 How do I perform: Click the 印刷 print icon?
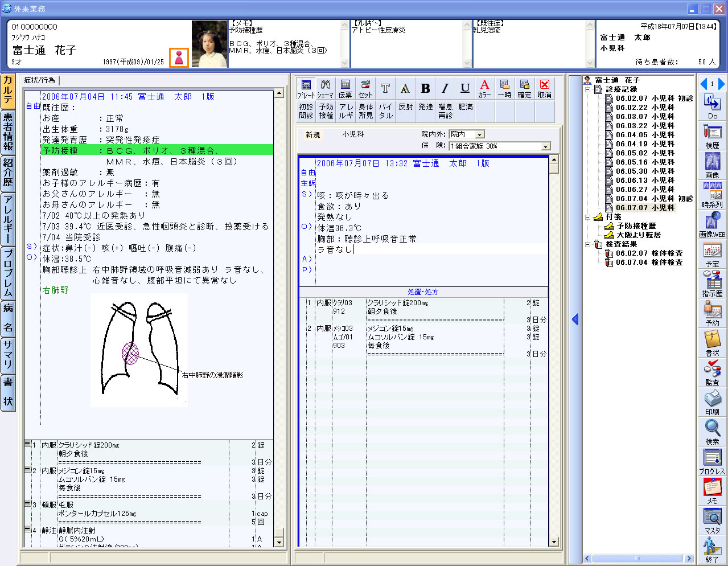(x=712, y=402)
